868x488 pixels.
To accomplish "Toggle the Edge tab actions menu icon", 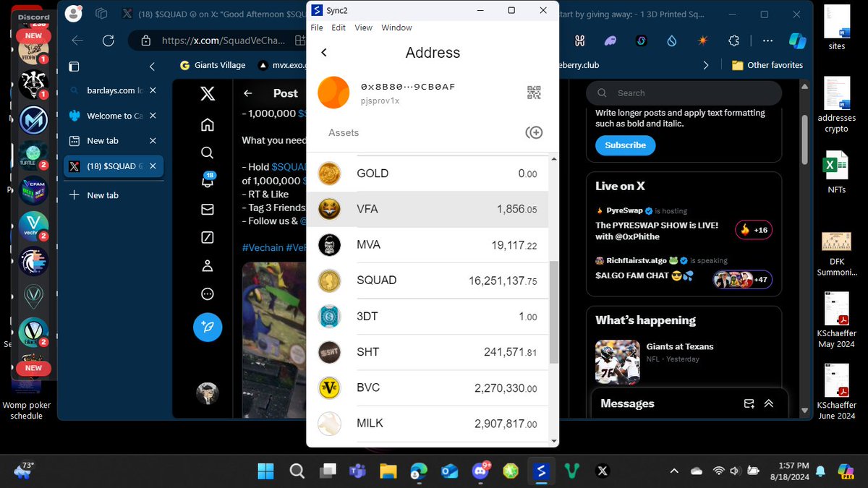I will (x=73, y=66).
